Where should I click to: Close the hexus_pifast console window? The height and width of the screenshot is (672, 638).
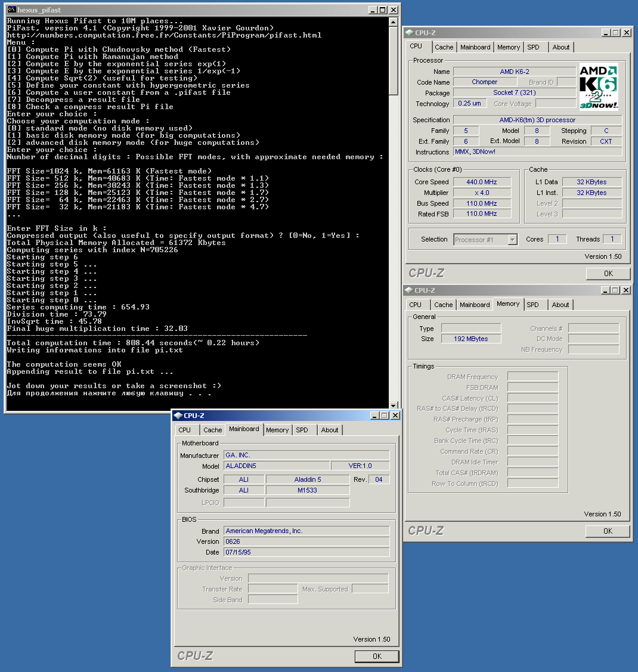tap(394, 10)
